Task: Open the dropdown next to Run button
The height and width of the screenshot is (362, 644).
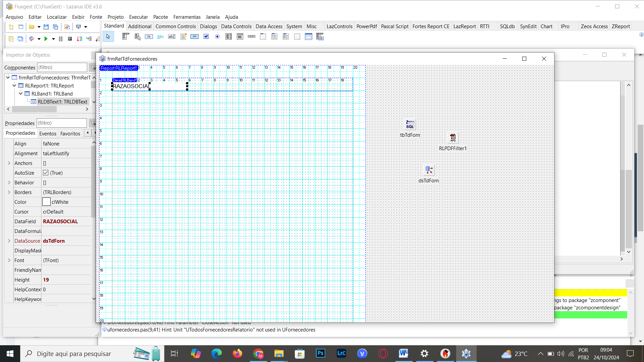Action: tap(53, 39)
